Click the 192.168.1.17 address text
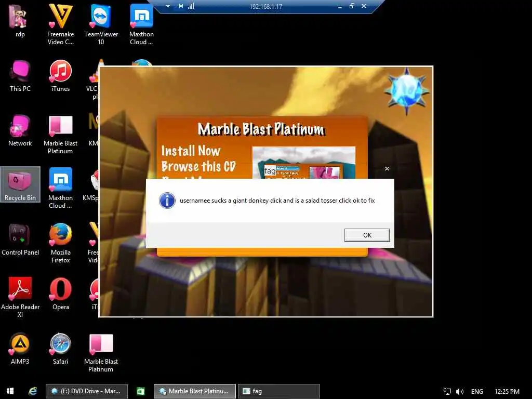This screenshot has width=532, height=399. click(x=265, y=6)
